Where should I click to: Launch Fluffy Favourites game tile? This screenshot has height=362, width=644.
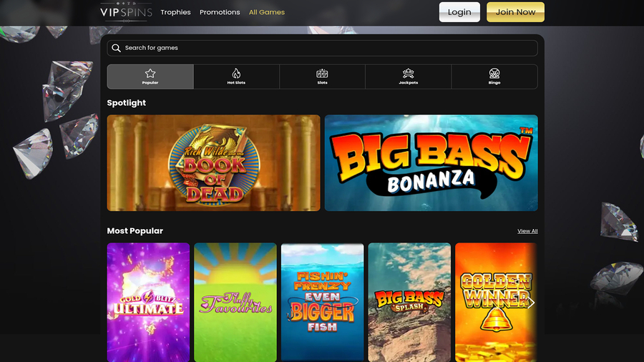[235, 302]
